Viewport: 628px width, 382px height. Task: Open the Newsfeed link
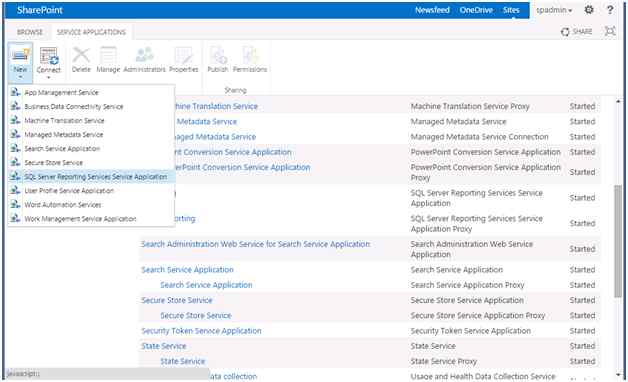coord(432,10)
